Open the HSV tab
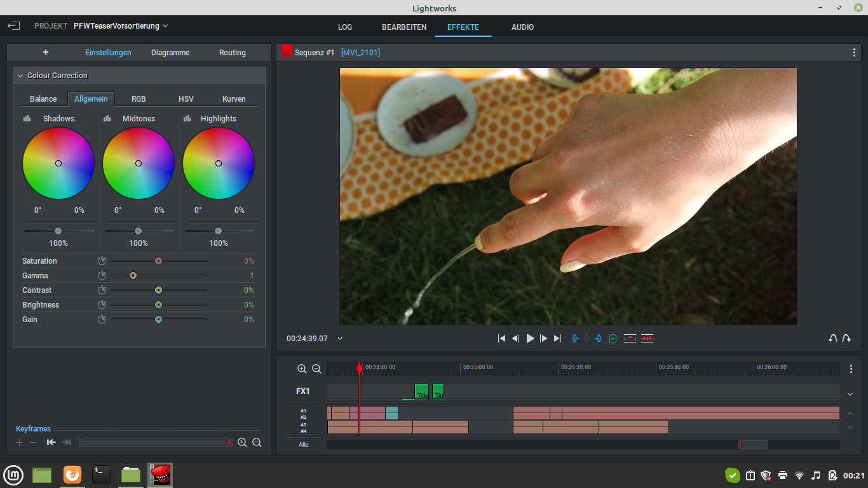 tap(186, 98)
